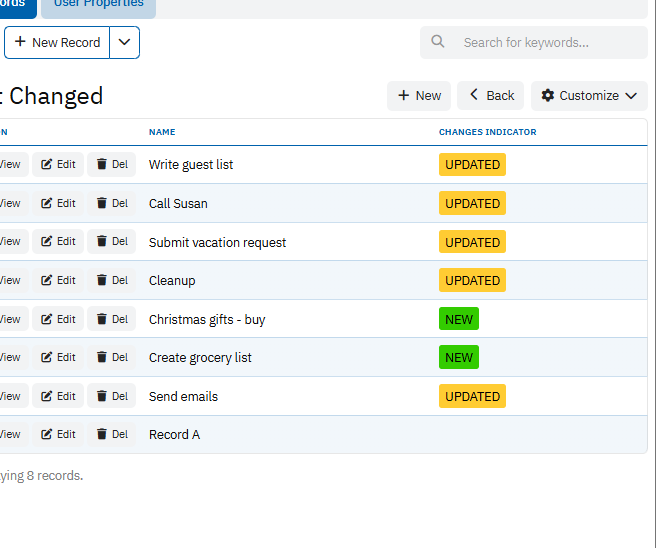Click the search magnifier icon
This screenshot has height=548, width=656.
click(x=438, y=42)
